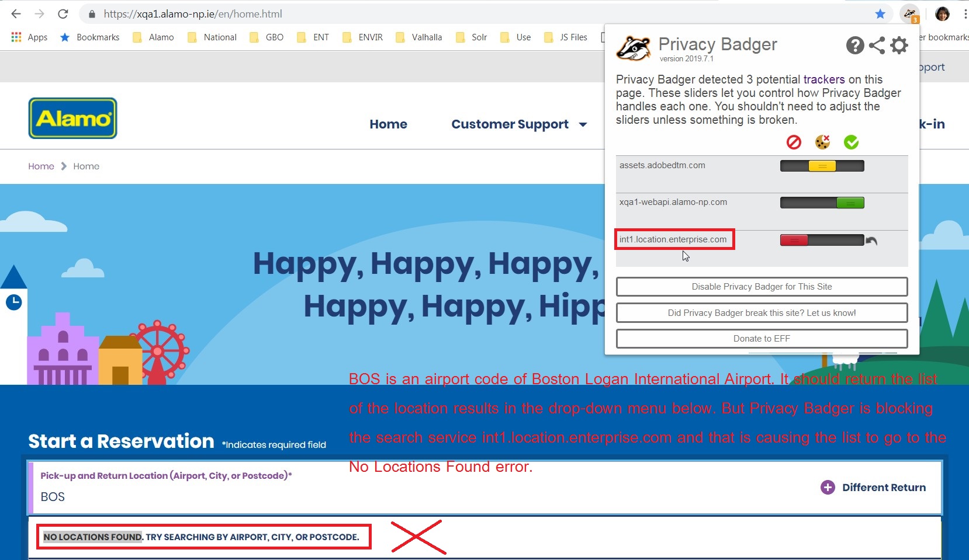Image resolution: width=969 pixels, height=560 pixels.
Task: Click the Start a Reservation heading
Action: point(121,441)
